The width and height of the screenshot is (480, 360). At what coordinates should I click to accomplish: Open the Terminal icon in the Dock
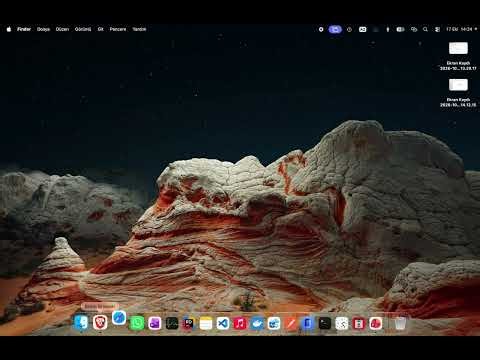coord(325,323)
